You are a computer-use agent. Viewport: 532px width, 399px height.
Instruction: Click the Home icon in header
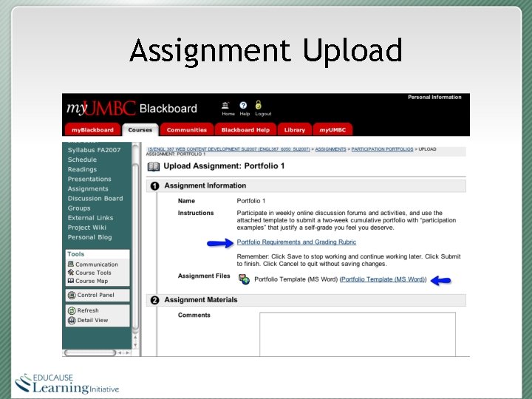225,105
